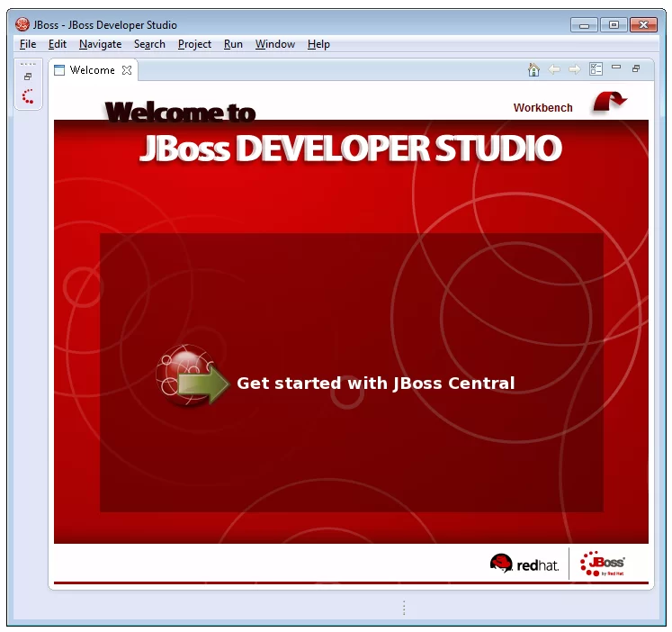
Task: Restore the minimized left side stack
Action: click(28, 77)
